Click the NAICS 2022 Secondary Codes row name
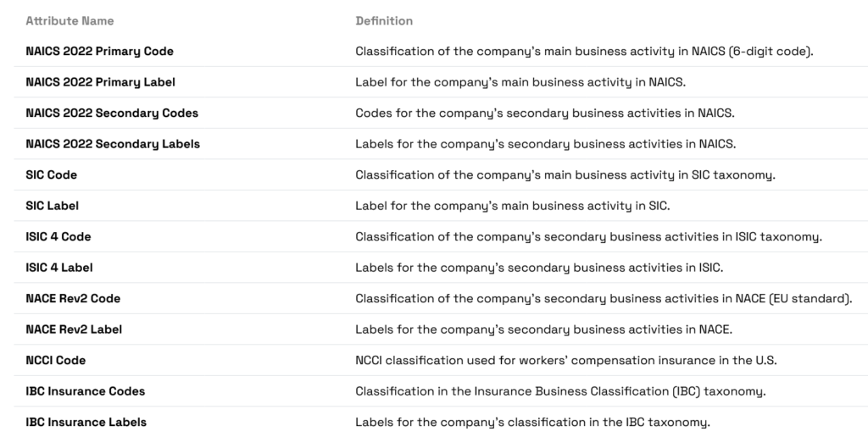Screen dimensions: 868x437 pos(112,113)
